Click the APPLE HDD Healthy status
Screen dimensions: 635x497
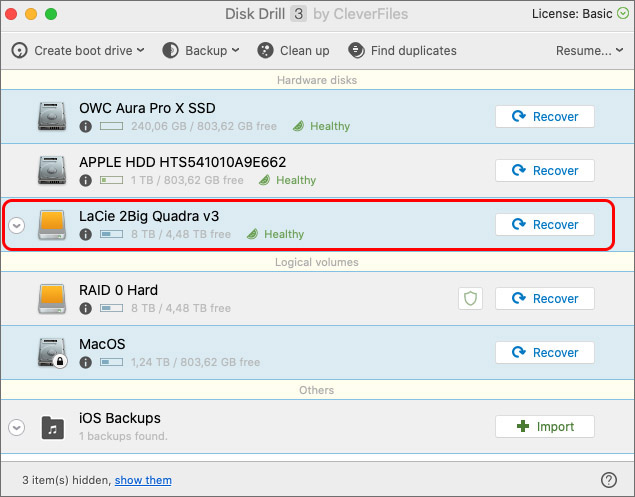[287, 180]
